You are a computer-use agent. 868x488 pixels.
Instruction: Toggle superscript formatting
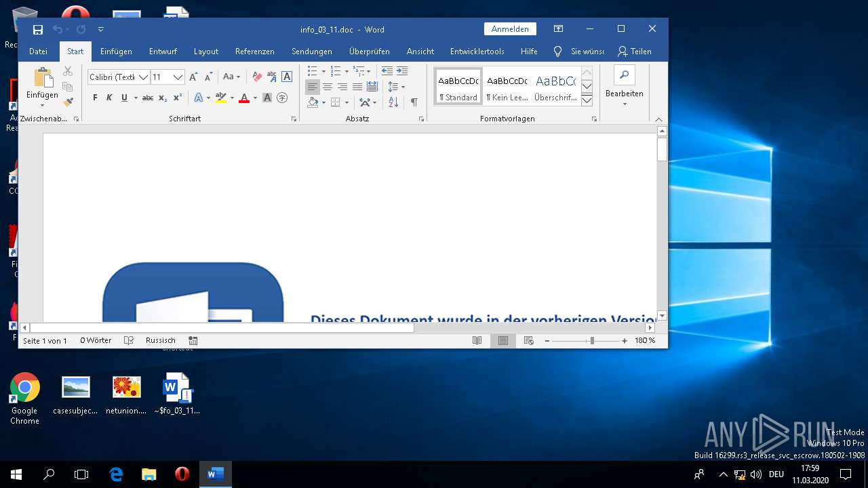pos(177,98)
